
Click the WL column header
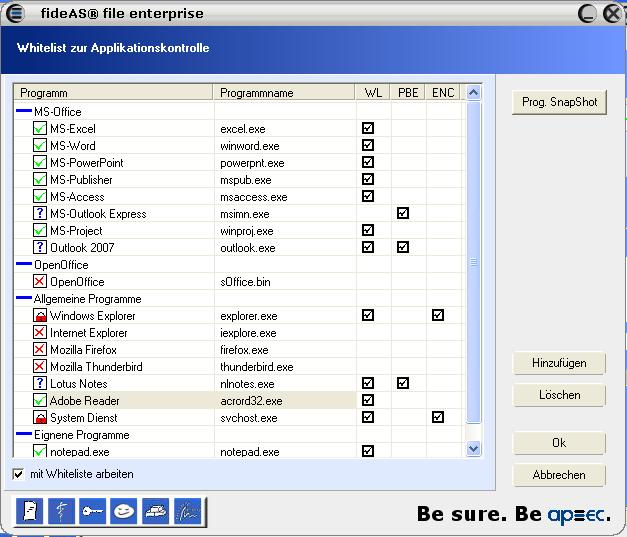coord(373,93)
